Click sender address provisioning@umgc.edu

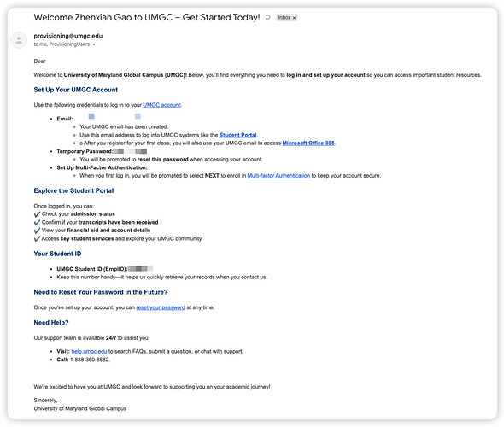tap(68, 36)
